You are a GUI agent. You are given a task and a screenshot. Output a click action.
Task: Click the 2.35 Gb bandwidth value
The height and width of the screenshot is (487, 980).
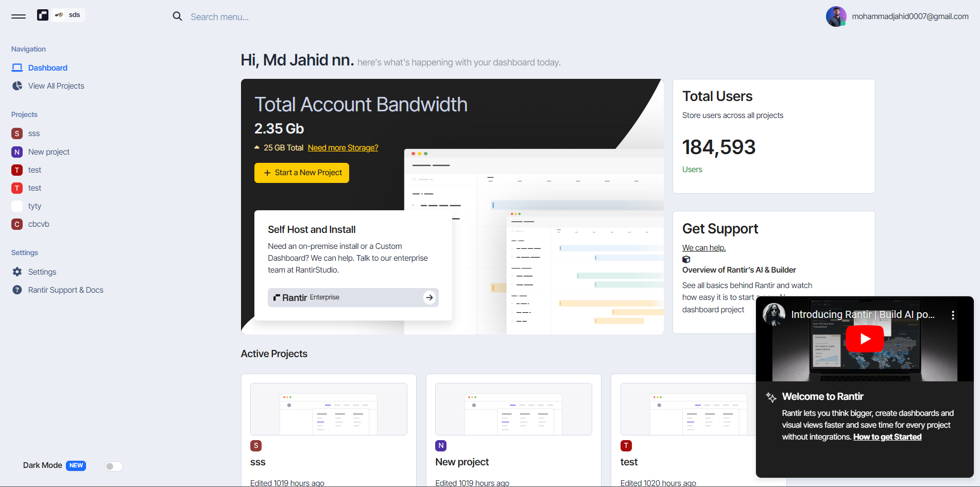(279, 128)
